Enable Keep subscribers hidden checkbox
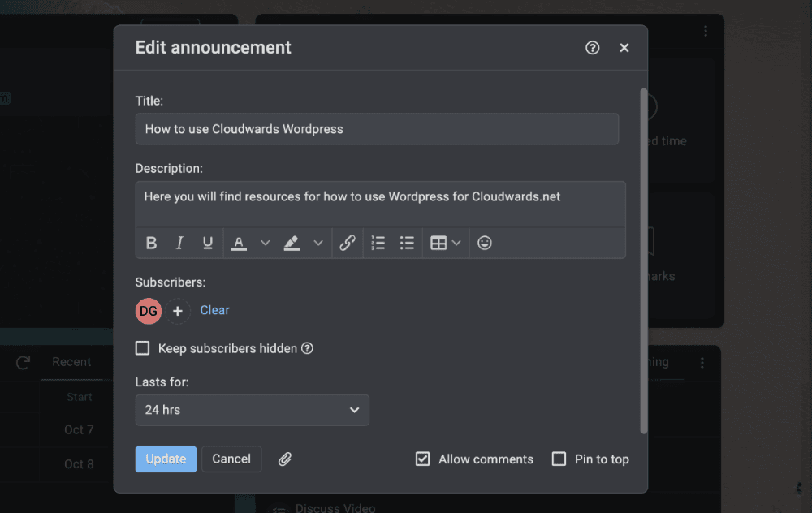 click(x=142, y=348)
